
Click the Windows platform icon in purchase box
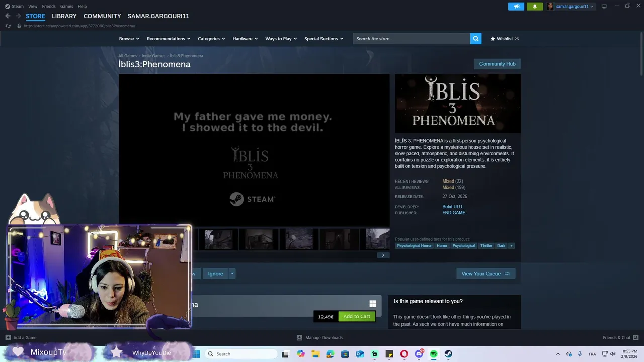click(373, 304)
